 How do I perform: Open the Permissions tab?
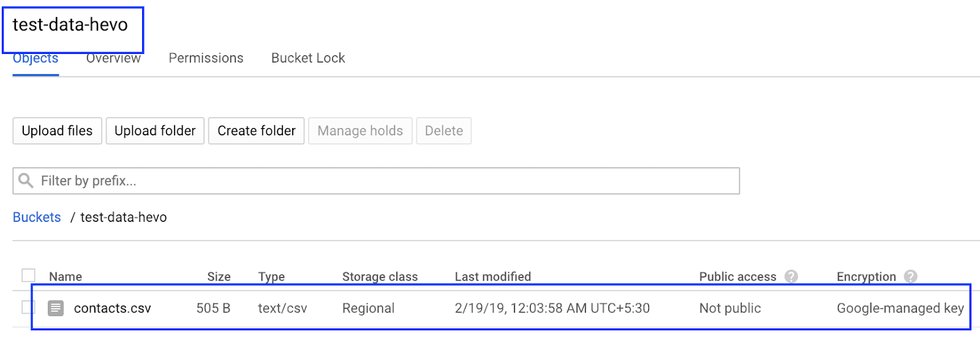(x=205, y=58)
